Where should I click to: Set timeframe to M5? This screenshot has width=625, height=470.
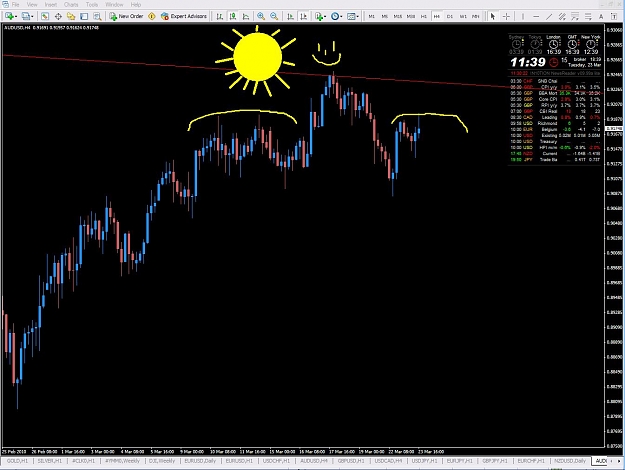point(385,16)
